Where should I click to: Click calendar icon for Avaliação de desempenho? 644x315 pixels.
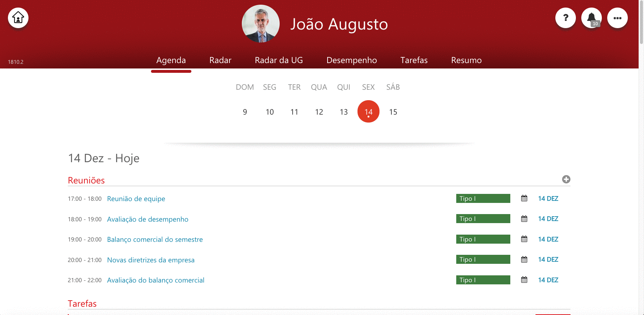click(x=524, y=219)
